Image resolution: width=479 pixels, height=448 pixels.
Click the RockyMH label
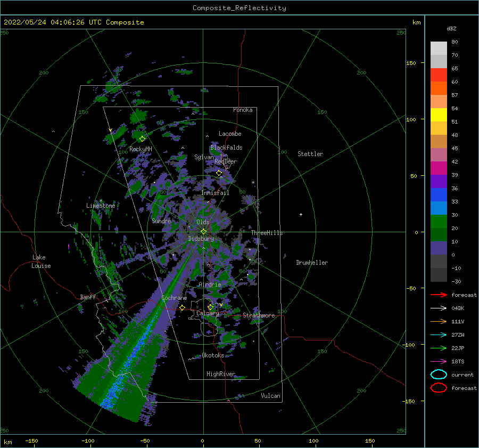pos(141,149)
